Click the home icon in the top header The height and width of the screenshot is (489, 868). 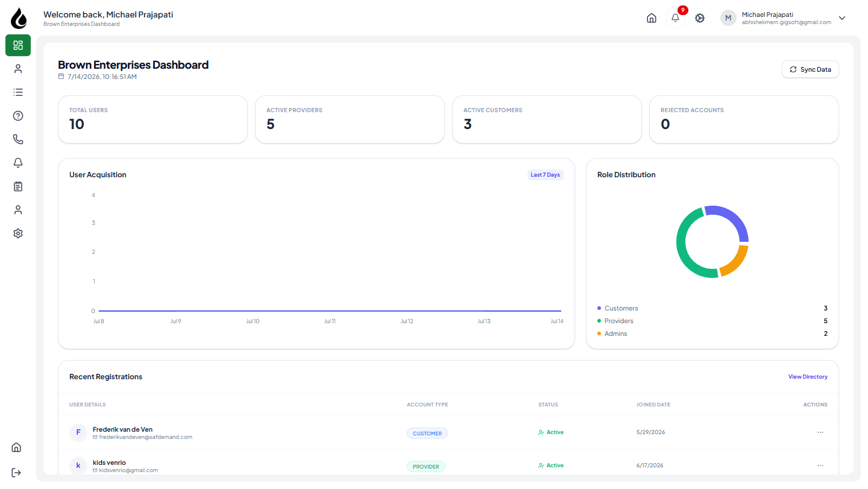click(x=652, y=18)
